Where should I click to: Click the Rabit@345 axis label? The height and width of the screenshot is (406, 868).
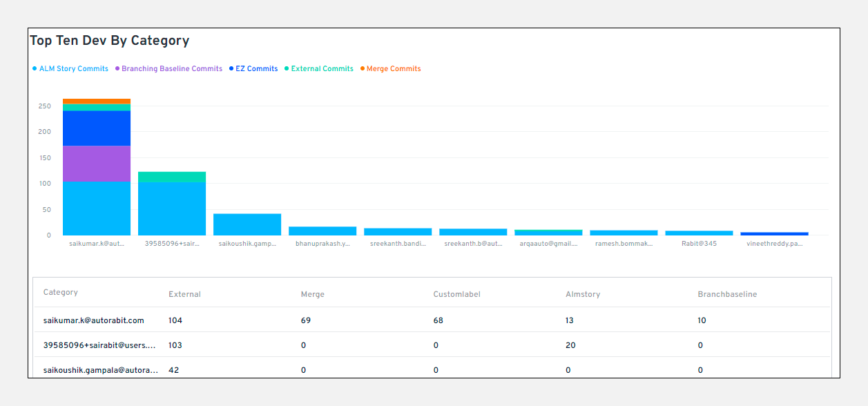(699, 243)
